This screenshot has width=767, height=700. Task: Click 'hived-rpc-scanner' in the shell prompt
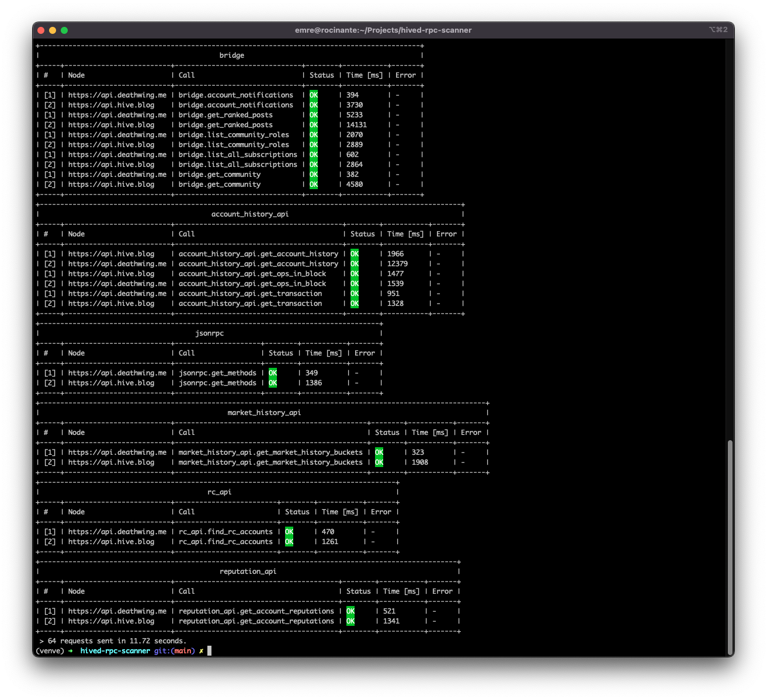115,651
